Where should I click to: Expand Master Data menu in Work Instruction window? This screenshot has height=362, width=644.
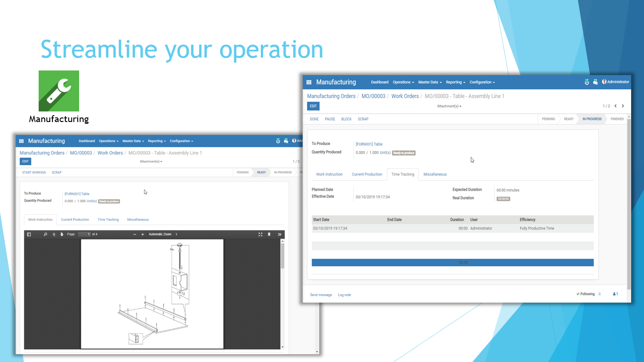133,141
